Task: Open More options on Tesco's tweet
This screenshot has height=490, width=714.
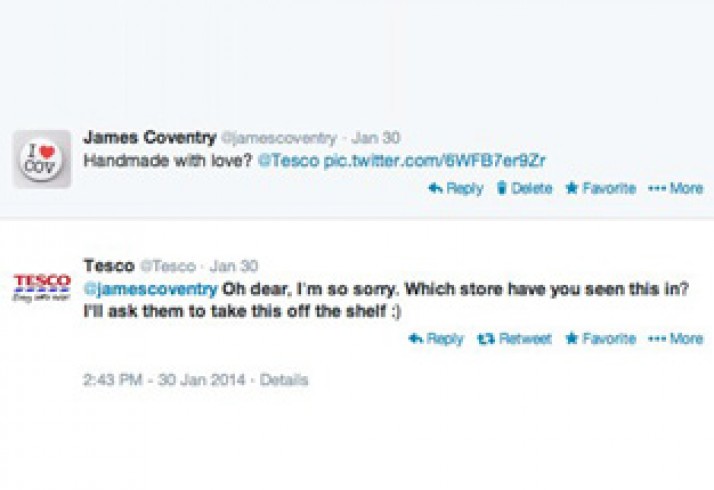Action: click(675, 339)
